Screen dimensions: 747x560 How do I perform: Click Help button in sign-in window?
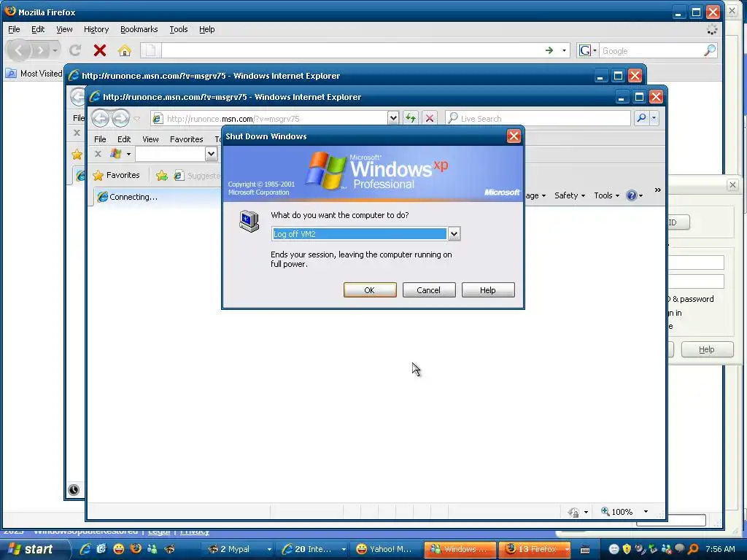(707, 349)
